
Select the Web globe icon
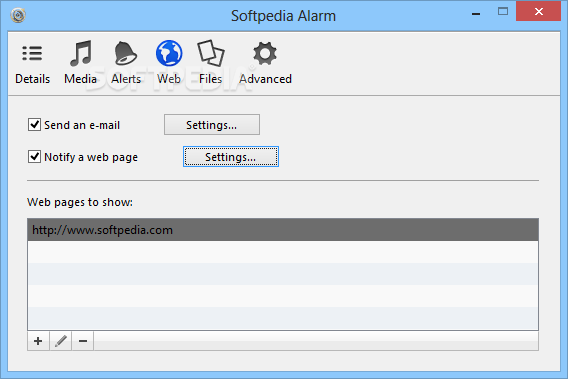click(169, 53)
